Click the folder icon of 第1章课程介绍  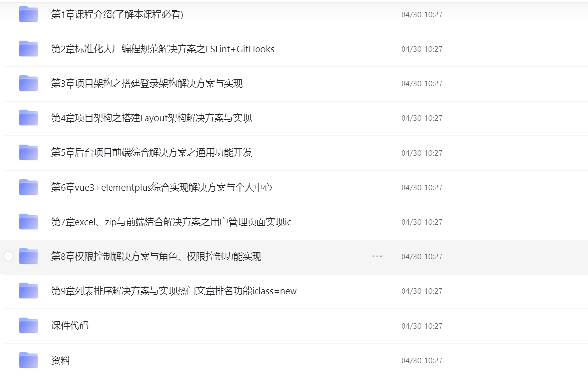click(x=29, y=15)
